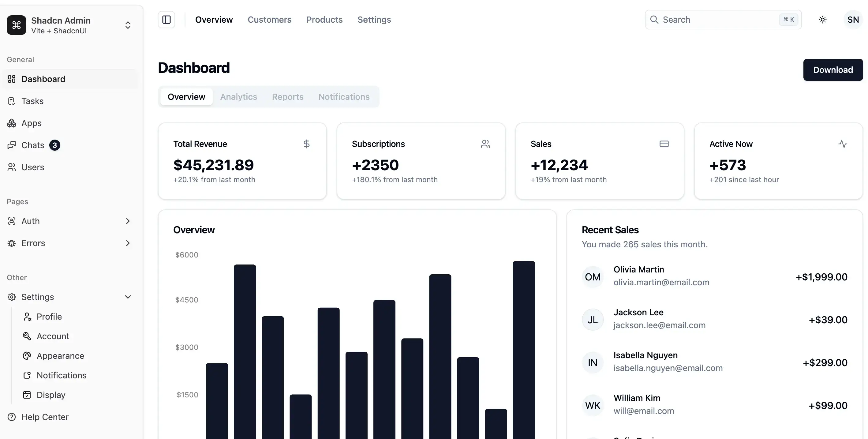The width and height of the screenshot is (868, 439).
Task: Click the Tasks checklist icon
Action: coord(11,101)
